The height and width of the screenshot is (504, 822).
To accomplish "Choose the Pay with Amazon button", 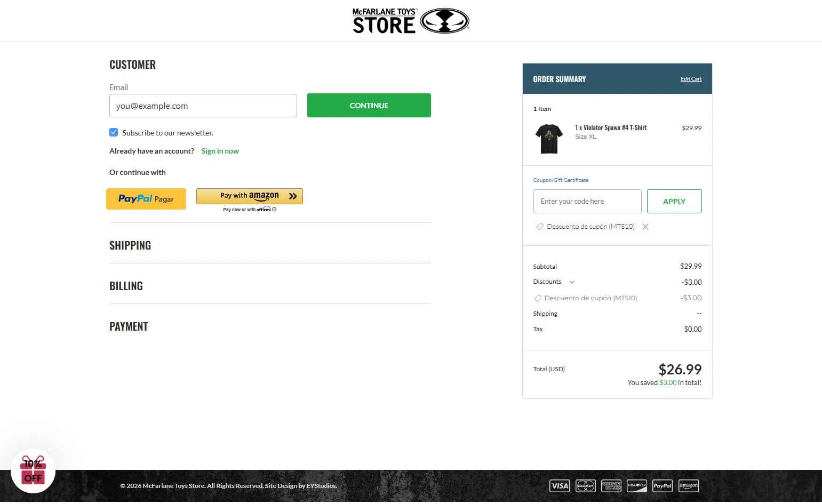I will pos(250,196).
